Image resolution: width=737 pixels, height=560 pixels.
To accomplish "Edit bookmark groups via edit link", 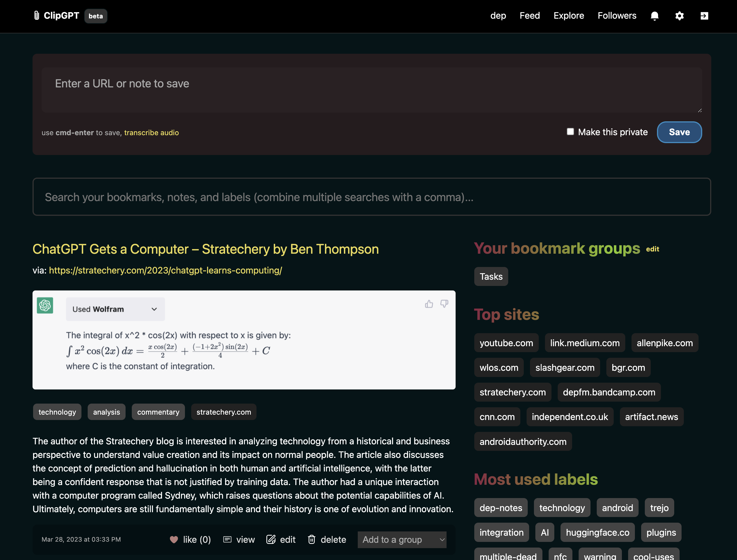I will (x=652, y=249).
